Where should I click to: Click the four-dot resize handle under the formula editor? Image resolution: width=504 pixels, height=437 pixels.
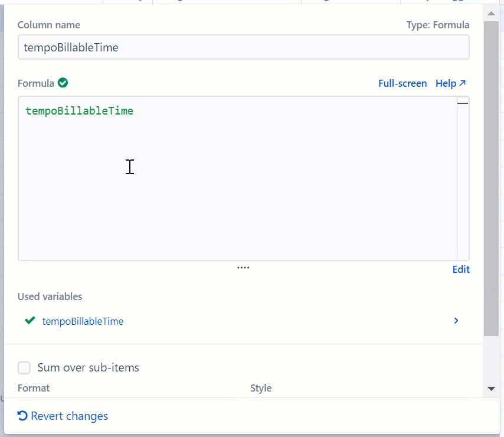click(243, 268)
